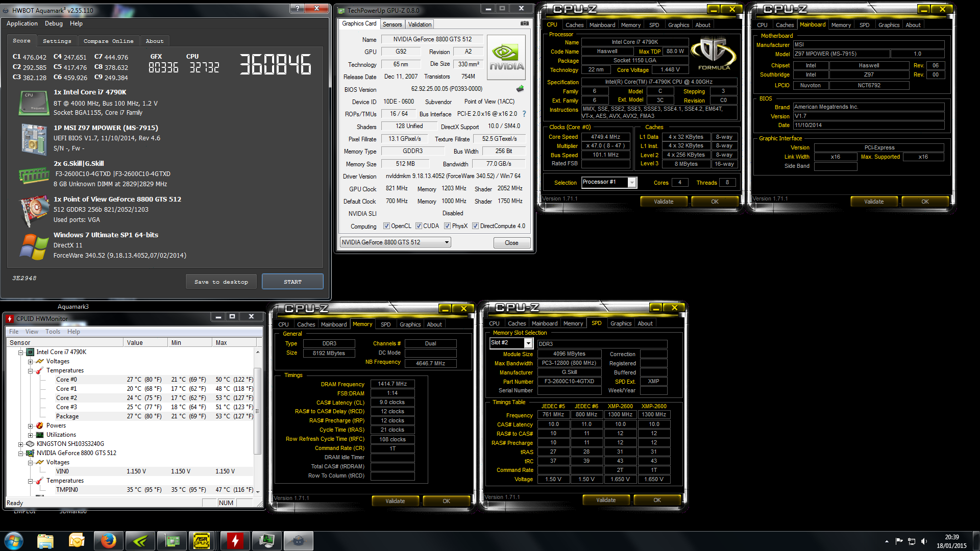Click the RAM module image in Aquamark
The image size is (980, 551).
pos(34,176)
